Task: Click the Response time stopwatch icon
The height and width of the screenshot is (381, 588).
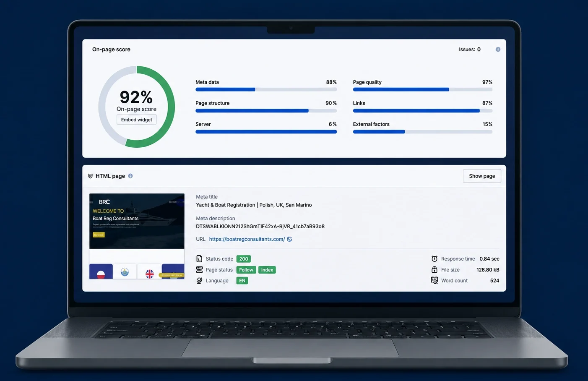Action: (434, 259)
